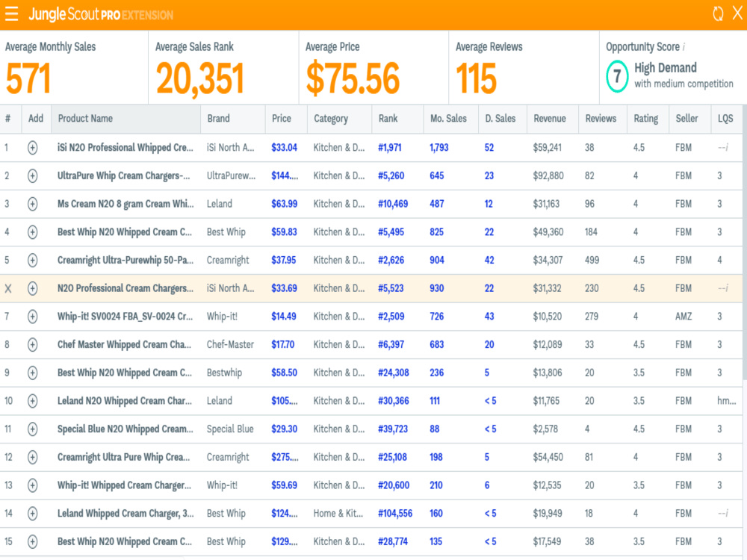Click monthly sales 904 value
Image resolution: width=747 pixels, height=560 pixels.
pyautogui.click(x=437, y=260)
